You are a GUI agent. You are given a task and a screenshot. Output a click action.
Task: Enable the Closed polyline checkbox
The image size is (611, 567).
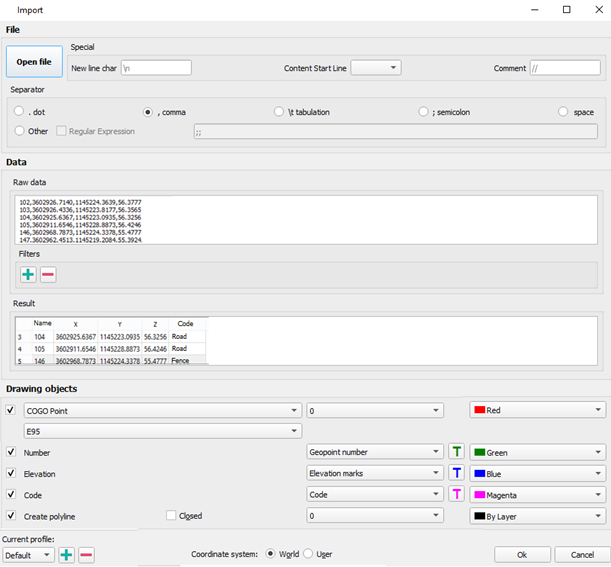coord(171,516)
